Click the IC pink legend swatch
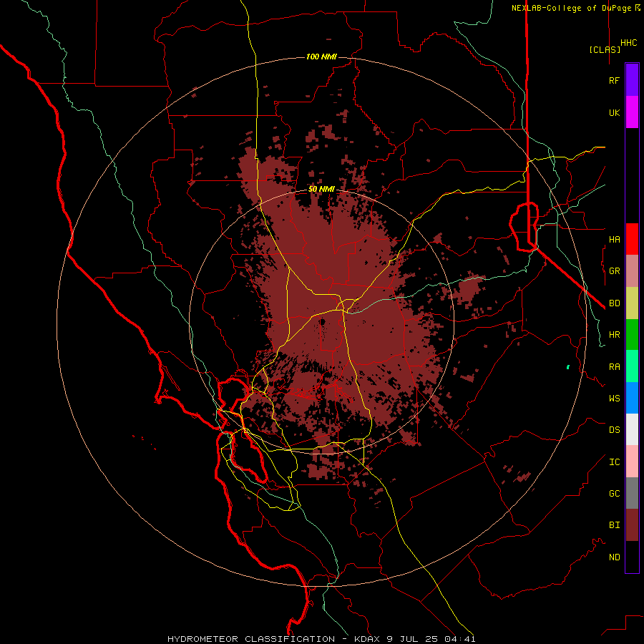 (x=632, y=462)
